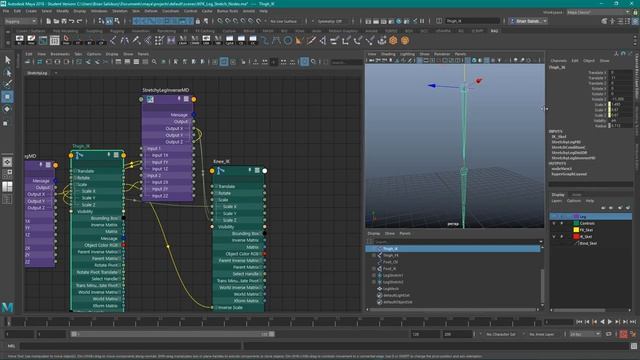Expand Thigh_FK in the Outliner
Image resolution: width=640 pixels, height=360 pixels.
click(373, 255)
